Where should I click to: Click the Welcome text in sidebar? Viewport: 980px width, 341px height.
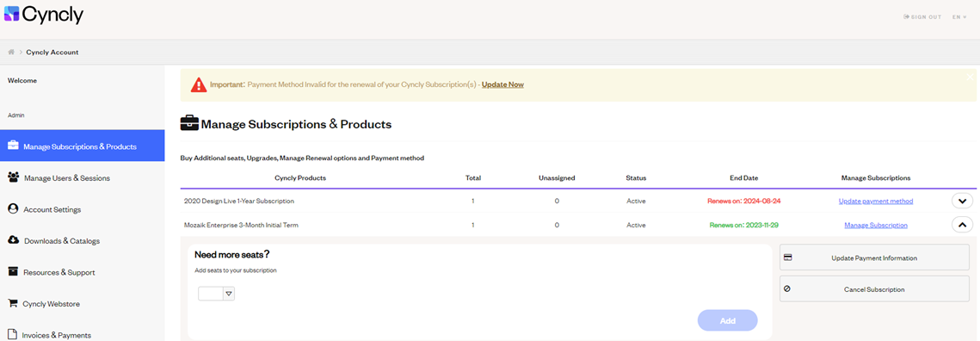22,80
